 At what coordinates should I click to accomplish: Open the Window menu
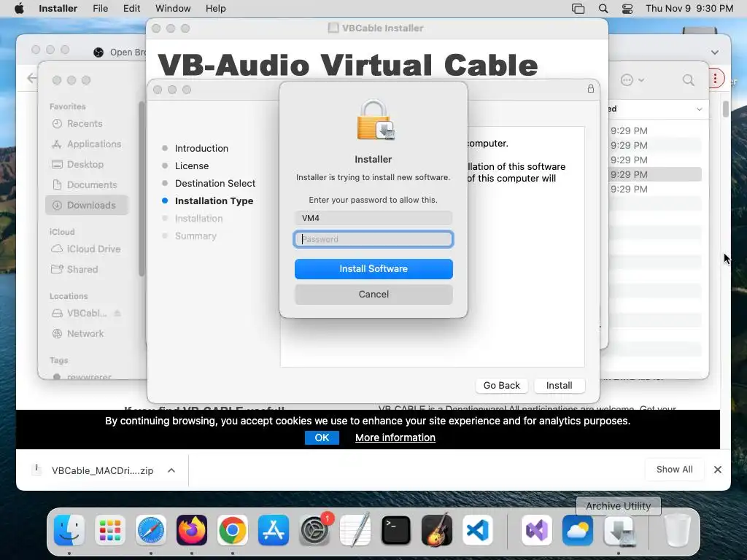173,9
